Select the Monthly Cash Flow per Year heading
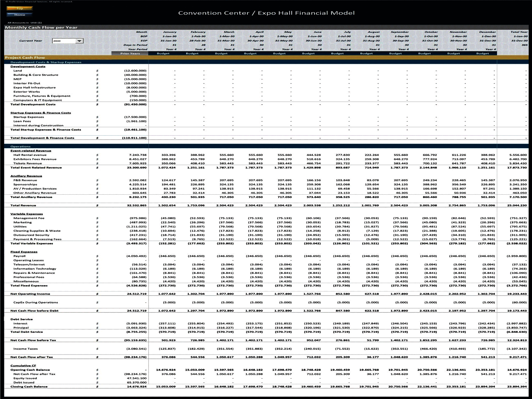The image size is (532, 399). click(41, 27)
